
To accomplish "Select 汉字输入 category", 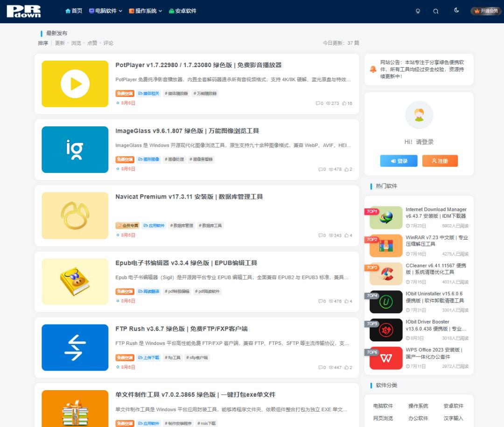I will (454, 418).
